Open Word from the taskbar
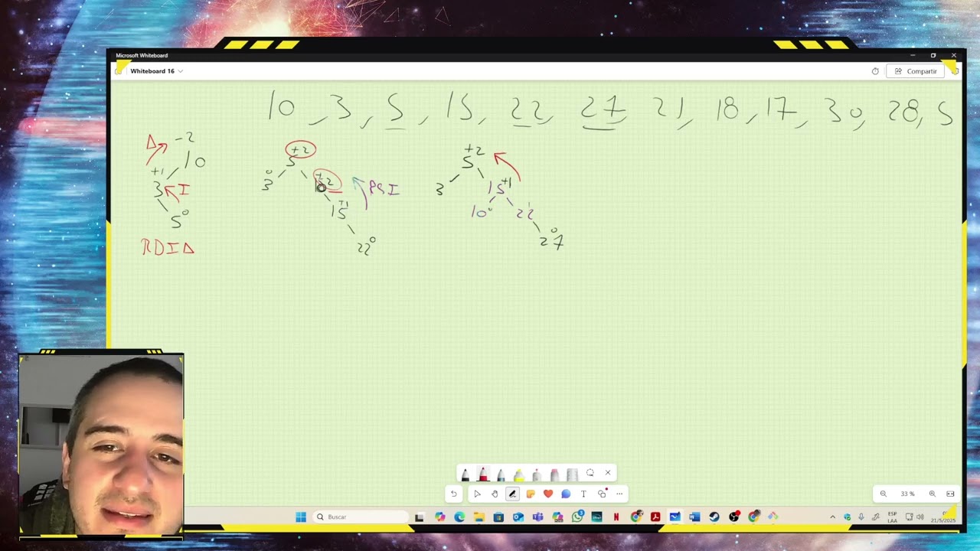 tap(694, 517)
